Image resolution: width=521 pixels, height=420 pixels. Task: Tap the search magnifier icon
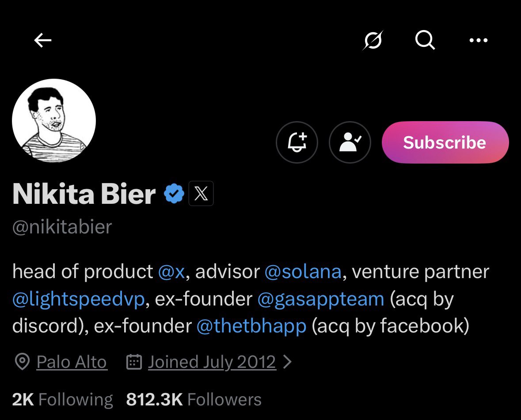(425, 41)
